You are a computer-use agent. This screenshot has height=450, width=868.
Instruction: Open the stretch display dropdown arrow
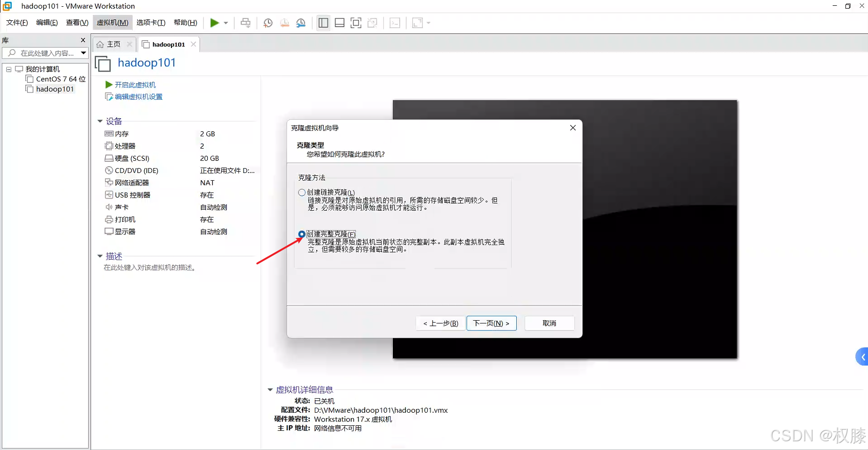point(429,23)
